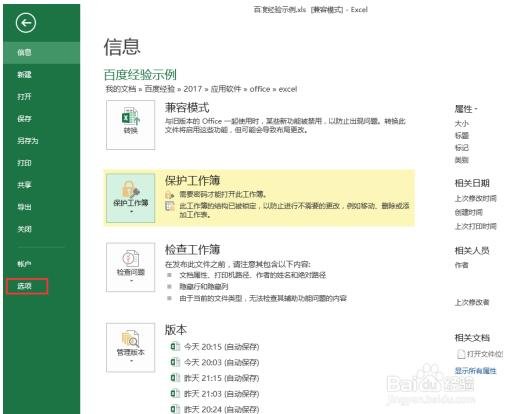Click the document icon beside 打开文件位置

click(461, 354)
